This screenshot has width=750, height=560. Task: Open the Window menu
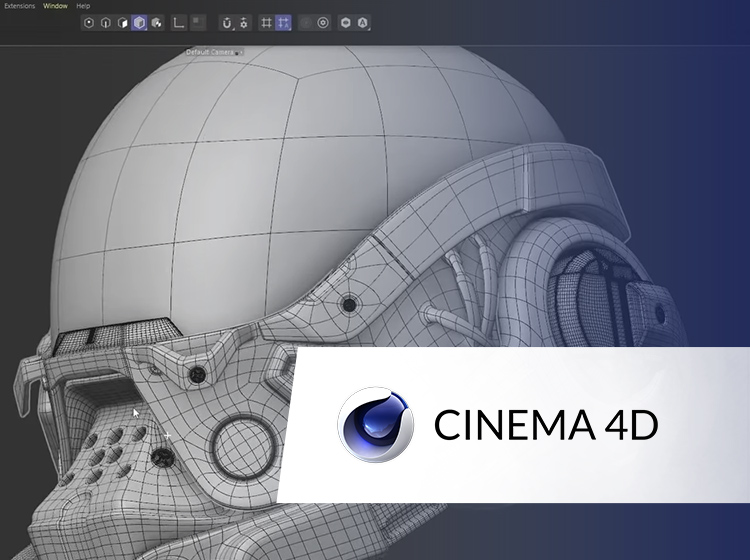[56, 6]
